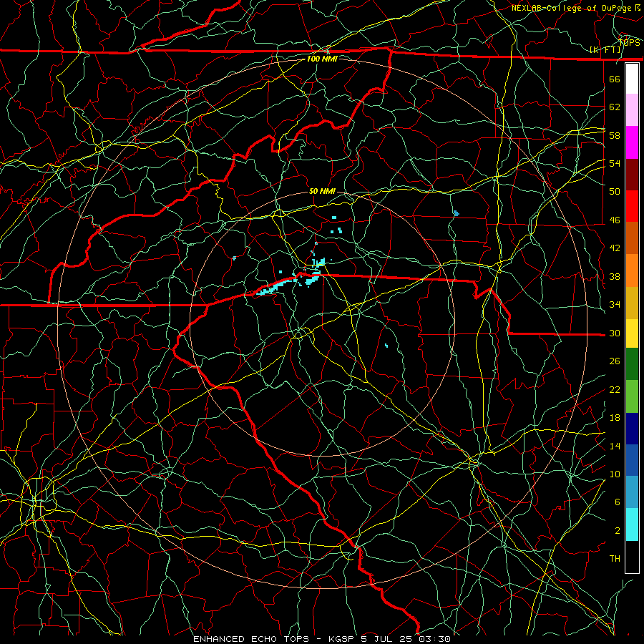Click the '2' scale label

618,531
